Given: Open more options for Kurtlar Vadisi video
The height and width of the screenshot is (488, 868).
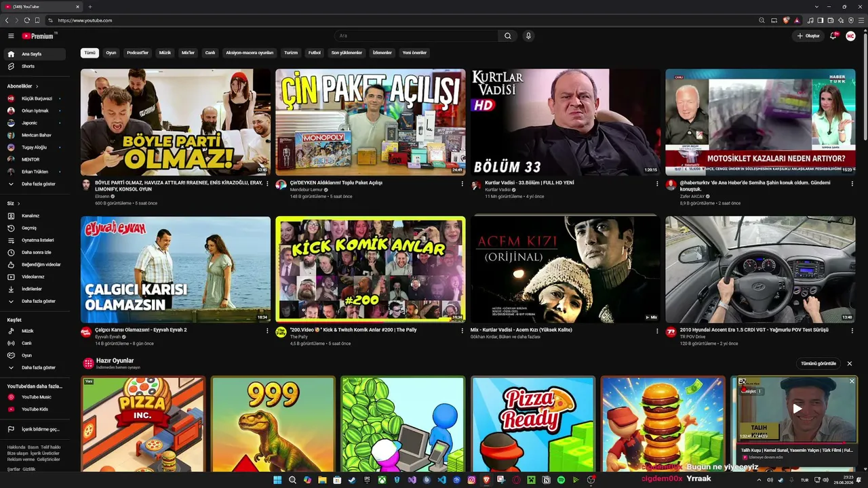Looking at the screenshot, I should pos(657,184).
